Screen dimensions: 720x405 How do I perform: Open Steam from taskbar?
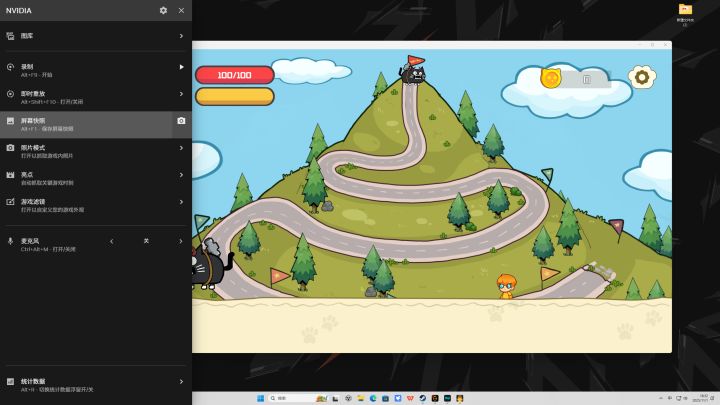coord(422,398)
